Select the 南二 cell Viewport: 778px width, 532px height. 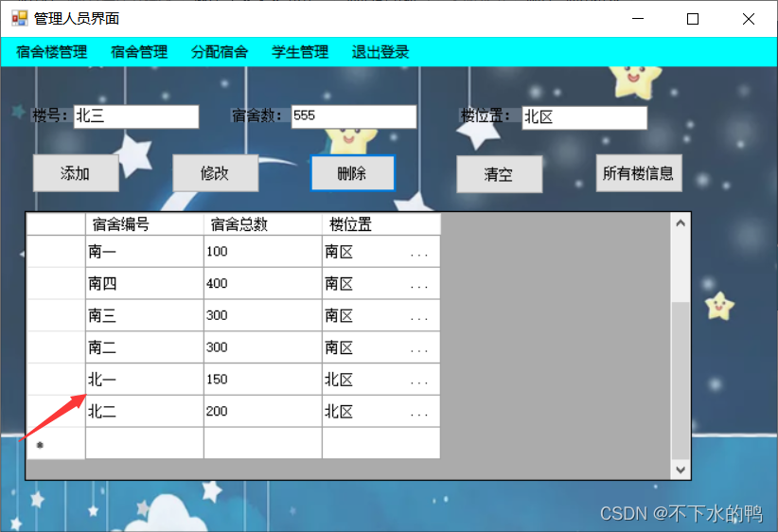[x=145, y=347]
